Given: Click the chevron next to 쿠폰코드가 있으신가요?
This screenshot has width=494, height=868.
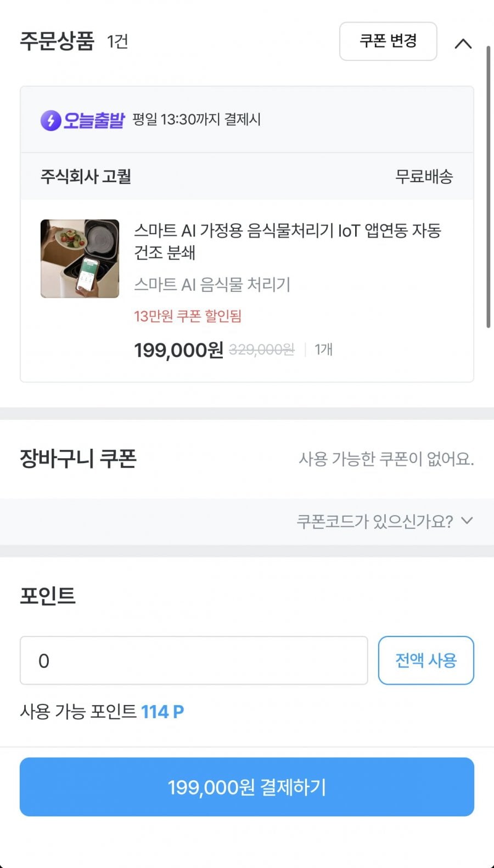Looking at the screenshot, I should coord(467,521).
